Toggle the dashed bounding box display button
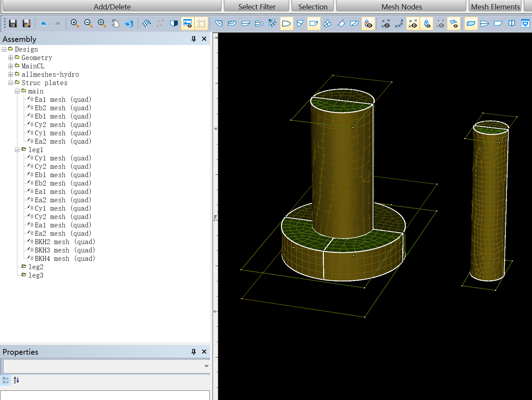Screen dimensions: 532x400 pos(201,23)
